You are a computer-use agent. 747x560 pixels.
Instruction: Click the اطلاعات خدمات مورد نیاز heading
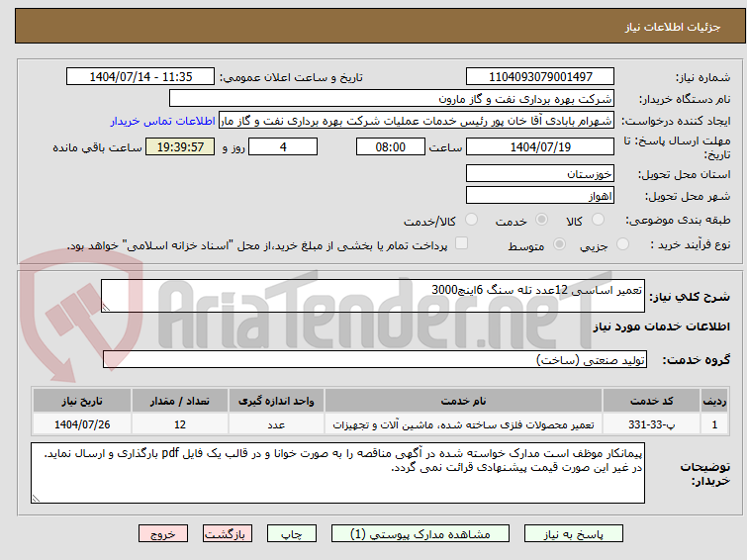click(x=661, y=327)
